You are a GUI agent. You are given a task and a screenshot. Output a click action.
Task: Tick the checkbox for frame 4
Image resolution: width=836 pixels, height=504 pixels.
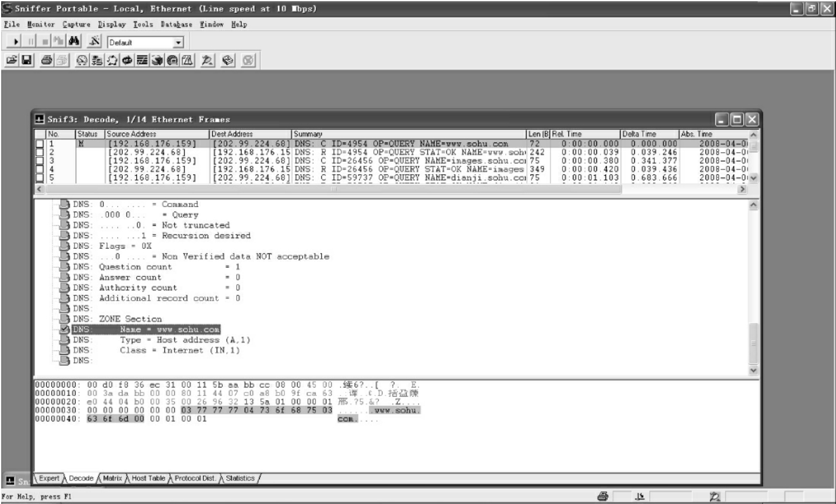point(40,170)
